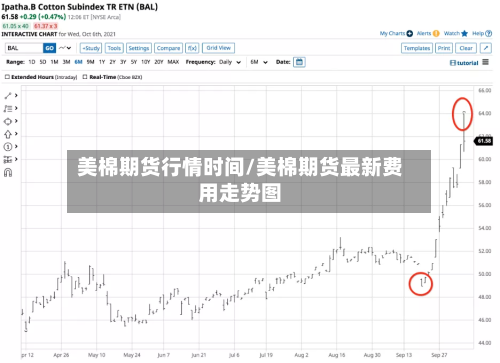Select the 1M range
This screenshot has height=363, width=500.
click(x=54, y=62)
